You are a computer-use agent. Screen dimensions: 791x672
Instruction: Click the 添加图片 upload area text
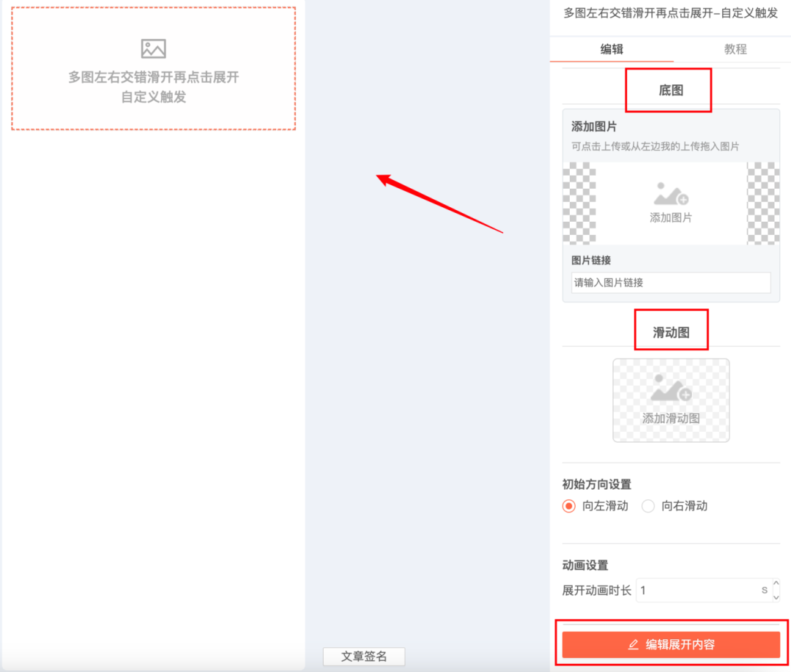pyautogui.click(x=671, y=218)
